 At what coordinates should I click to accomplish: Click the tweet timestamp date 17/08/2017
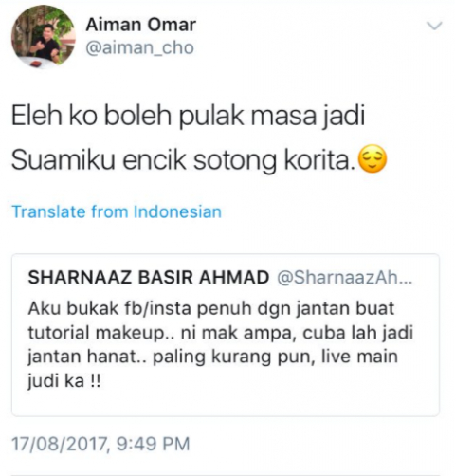(x=61, y=444)
